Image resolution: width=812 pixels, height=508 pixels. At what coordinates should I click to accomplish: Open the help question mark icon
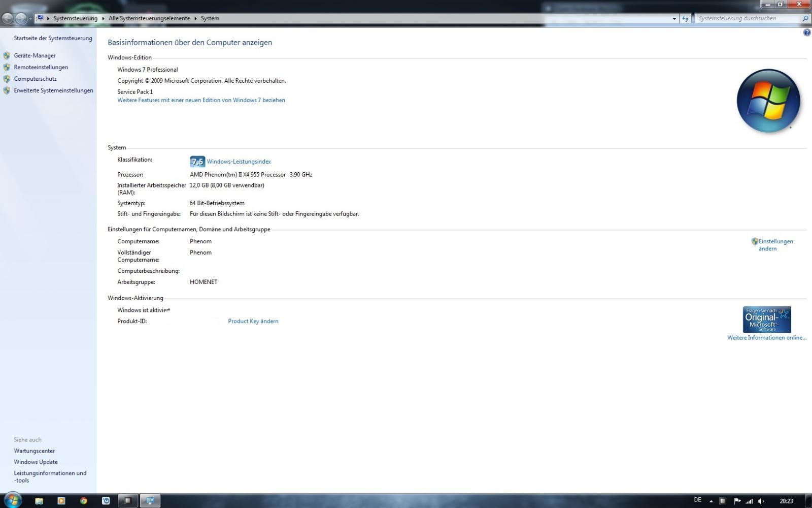click(807, 33)
